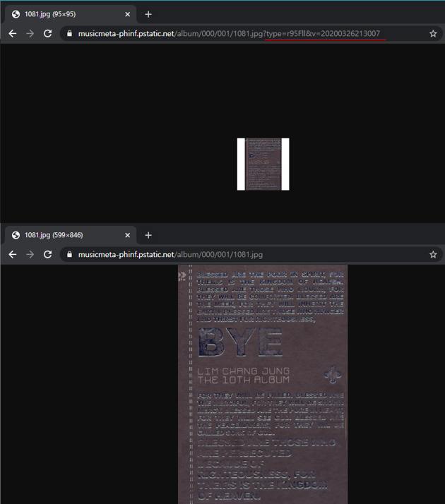The height and width of the screenshot is (504, 445).
Task: Select the 1081.jpg (95×95) tab
Action: 71,14
